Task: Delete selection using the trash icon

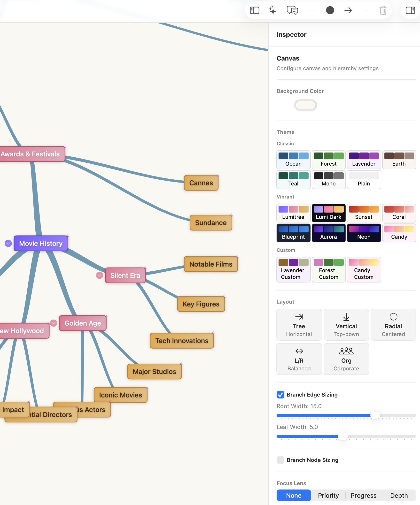Action: [x=383, y=11]
